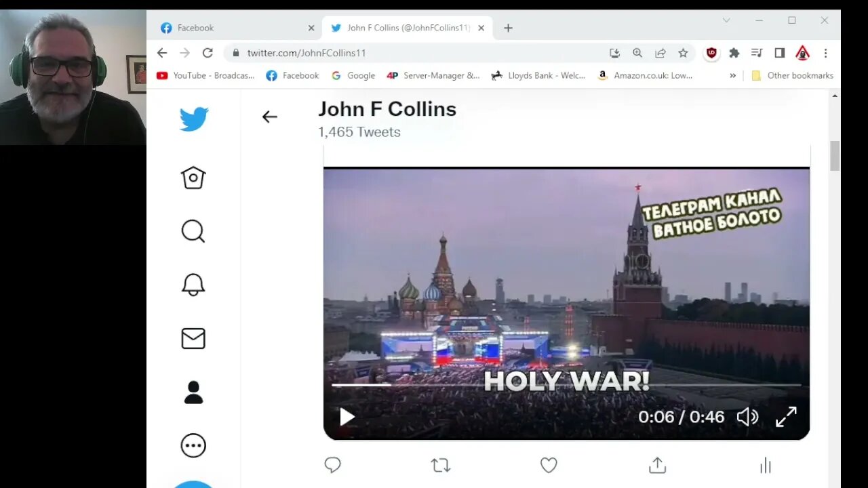This screenshot has width=868, height=488.
Task: Click the 1,465 Tweets count
Action: (x=359, y=132)
